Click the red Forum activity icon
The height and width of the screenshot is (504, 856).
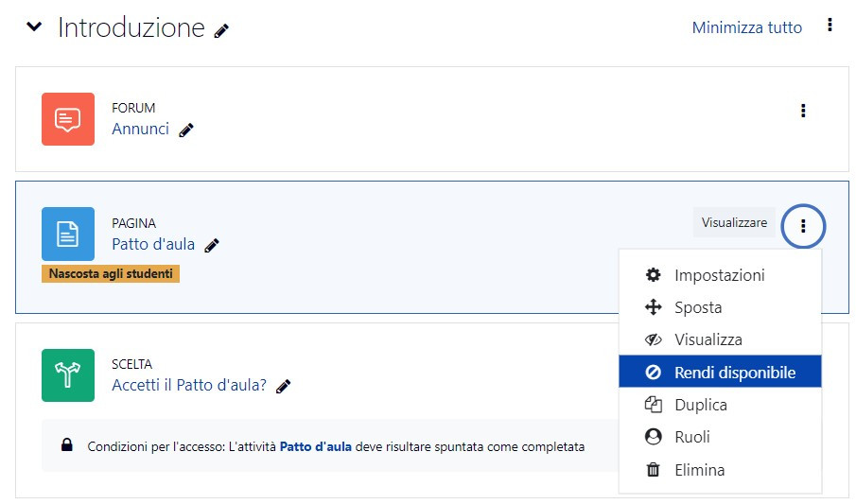68,119
